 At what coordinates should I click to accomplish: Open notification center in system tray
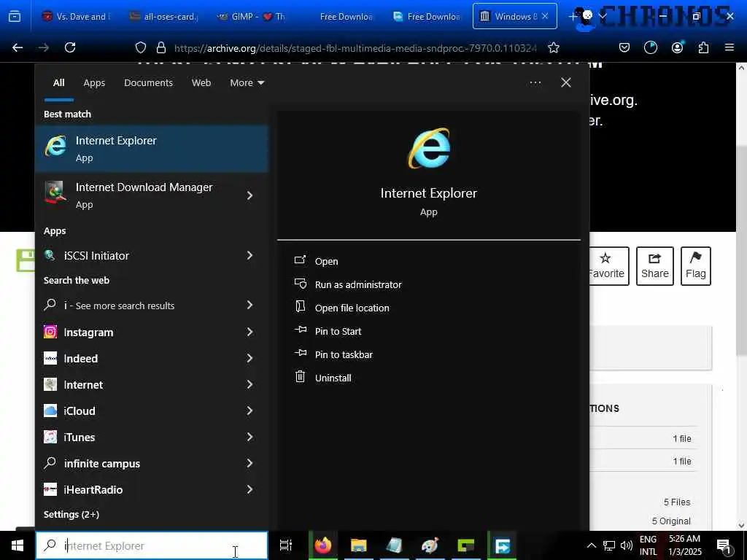click(x=724, y=545)
